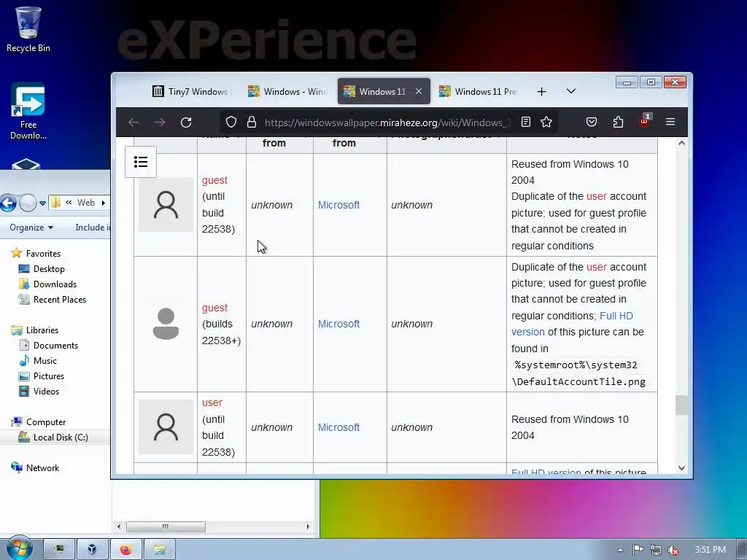List all tabs dropdown arrow
The image size is (747, 560).
(x=571, y=91)
